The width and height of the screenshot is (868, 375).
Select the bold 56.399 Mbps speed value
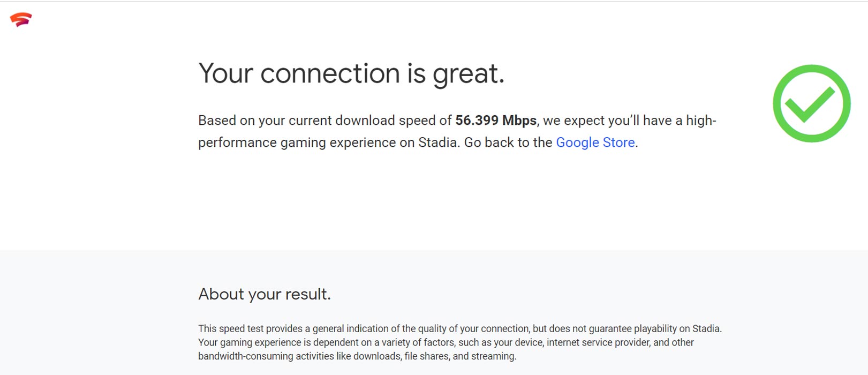tap(496, 121)
